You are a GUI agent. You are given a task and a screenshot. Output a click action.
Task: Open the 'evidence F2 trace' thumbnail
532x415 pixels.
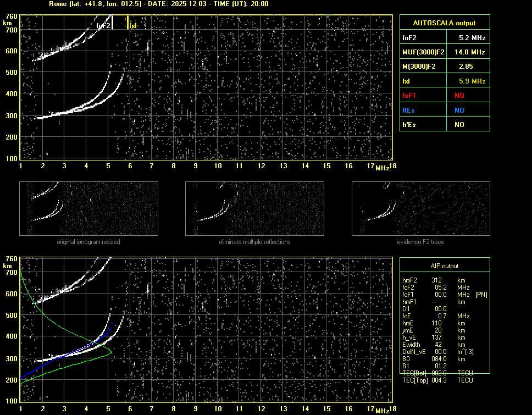(420, 209)
